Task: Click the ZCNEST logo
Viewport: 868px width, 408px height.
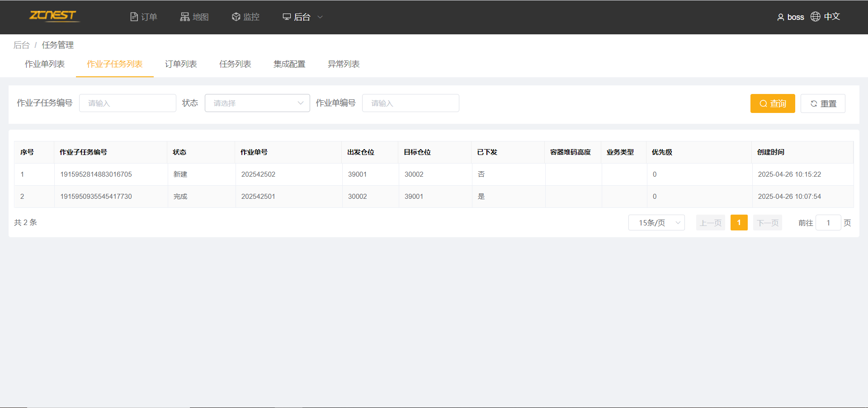Action: click(x=53, y=16)
